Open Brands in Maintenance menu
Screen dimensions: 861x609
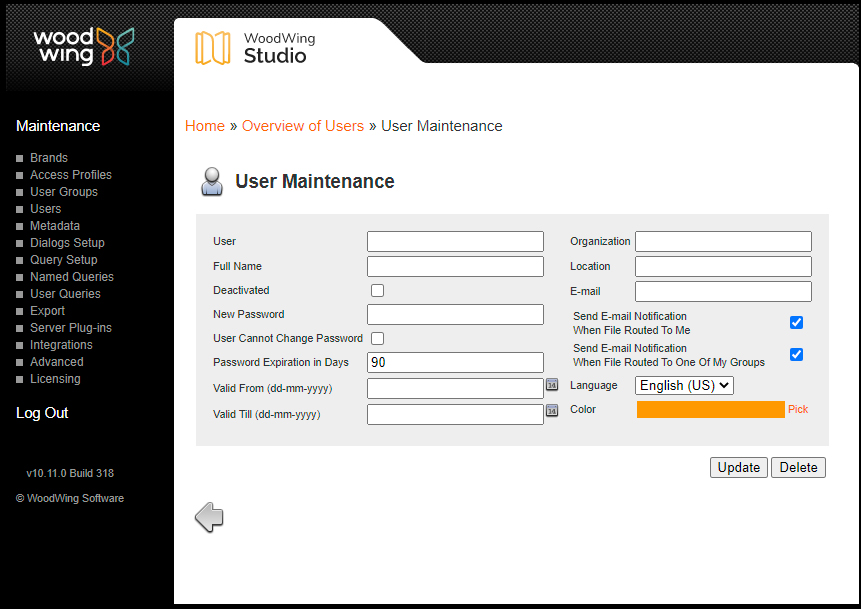click(x=49, y=158)
